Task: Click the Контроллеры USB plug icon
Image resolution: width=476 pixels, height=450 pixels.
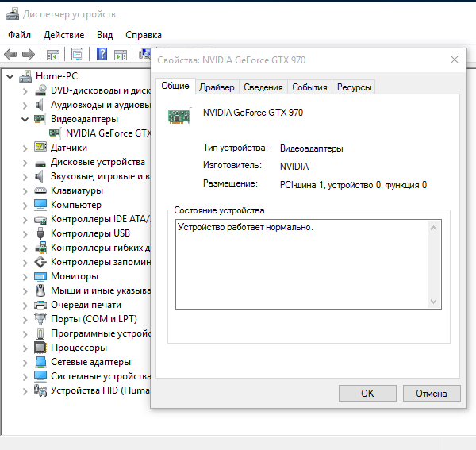Action: click(40, 233)
